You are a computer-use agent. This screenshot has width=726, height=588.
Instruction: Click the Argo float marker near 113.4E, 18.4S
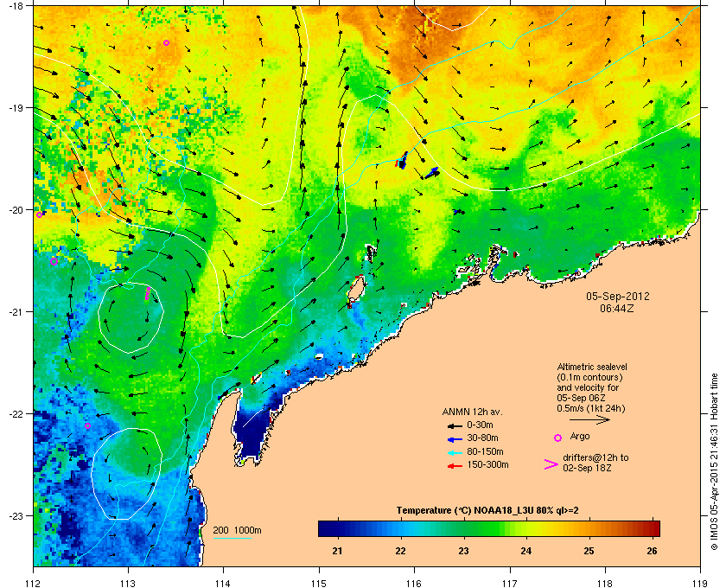coord(166,42)
